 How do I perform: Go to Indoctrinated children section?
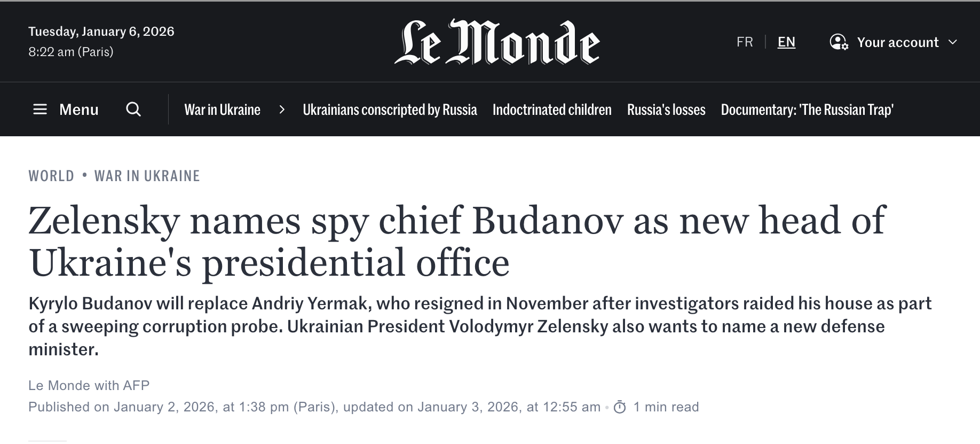tap(552, 110)
